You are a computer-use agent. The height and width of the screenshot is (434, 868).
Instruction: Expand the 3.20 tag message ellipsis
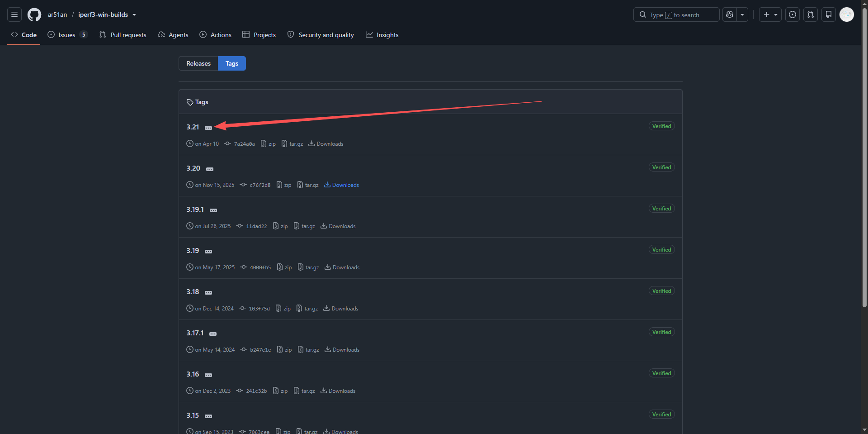(210, 169)
